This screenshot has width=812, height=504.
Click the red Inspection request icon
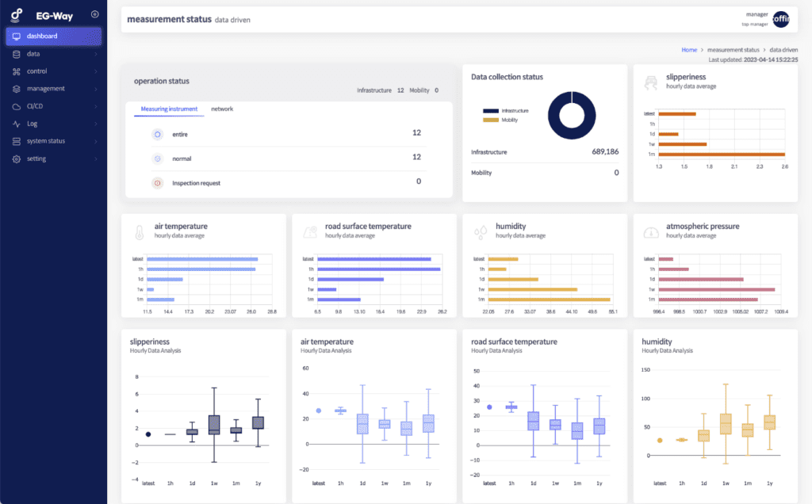point(157,183)
